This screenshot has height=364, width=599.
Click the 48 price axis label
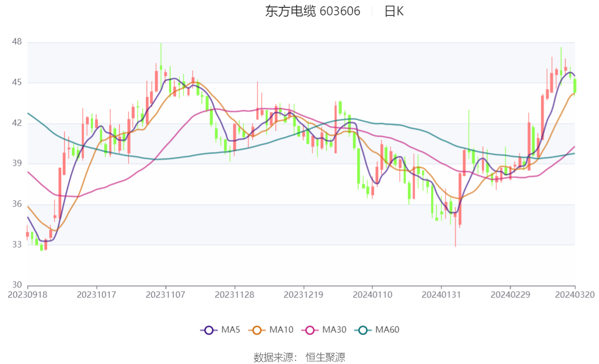[17, 42]
